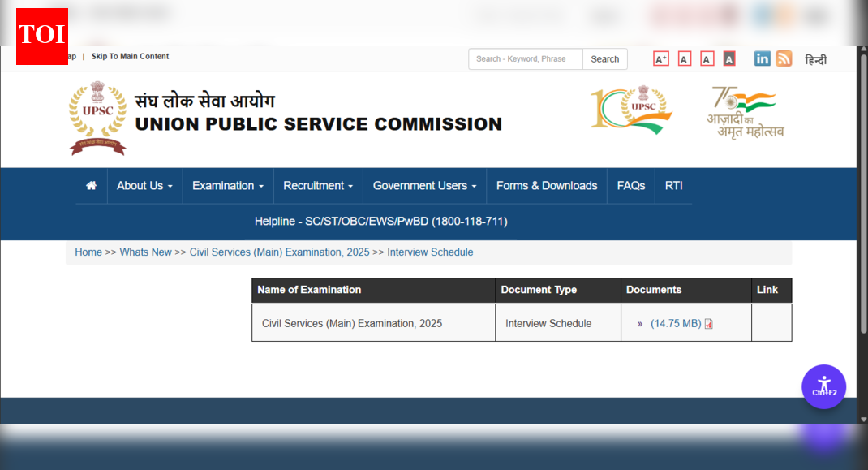Click inside the Search Keyword, Phrase field
The height and width of the screenshot is (470, 868).
[x=524, y=58]
